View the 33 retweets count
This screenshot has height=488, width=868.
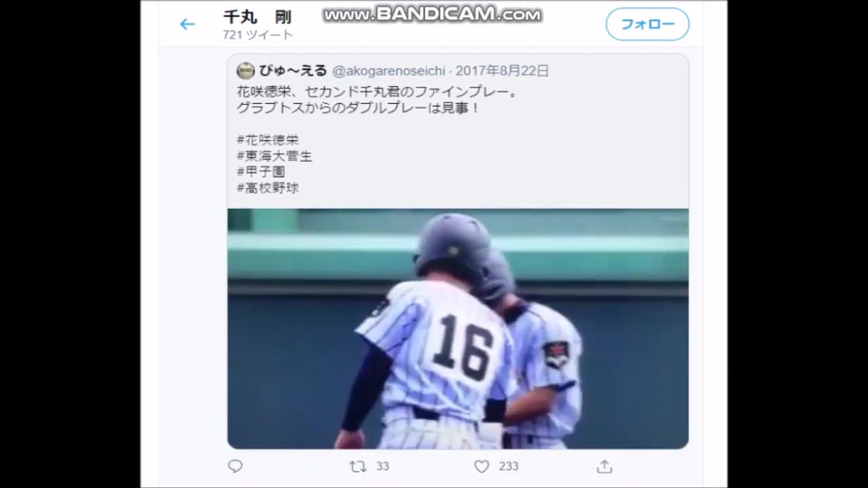click(382, 467)
